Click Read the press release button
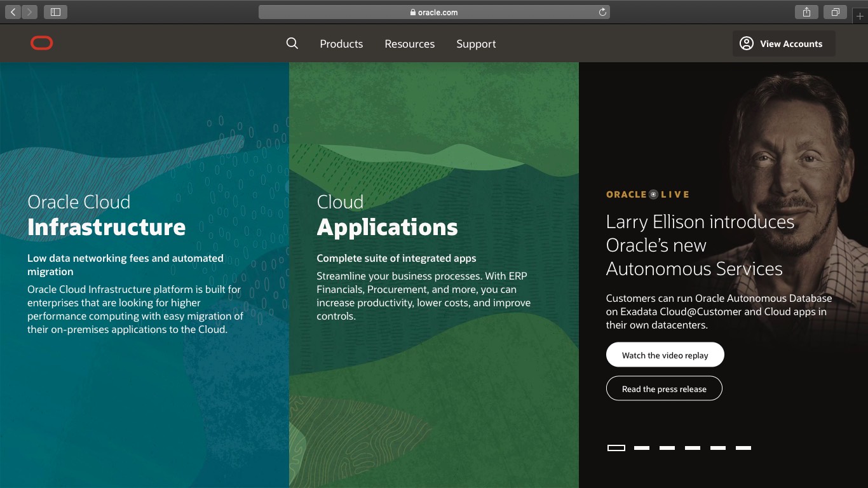 [664, 389]
